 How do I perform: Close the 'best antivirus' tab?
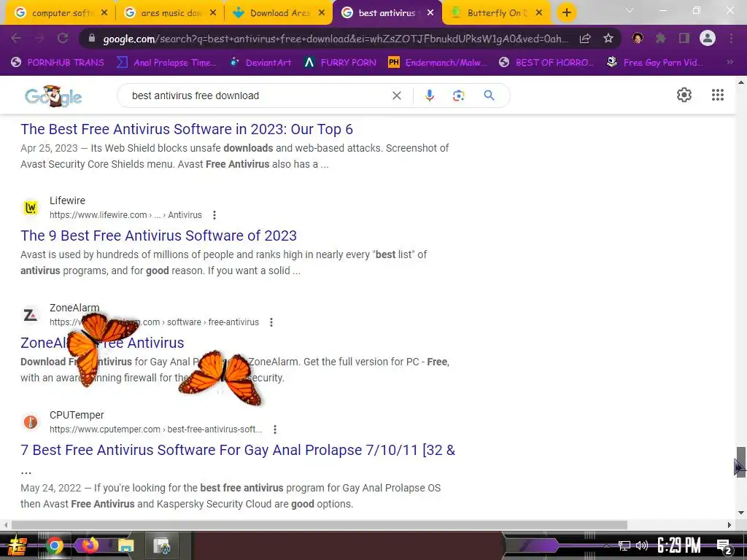[x=430, y=13]
